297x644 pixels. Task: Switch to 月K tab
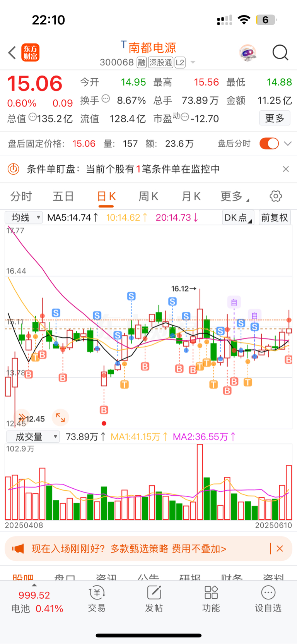coord(191,196)
